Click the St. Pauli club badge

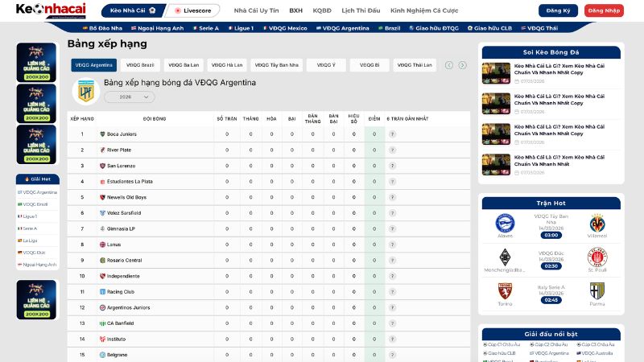(x=597, y=257)
